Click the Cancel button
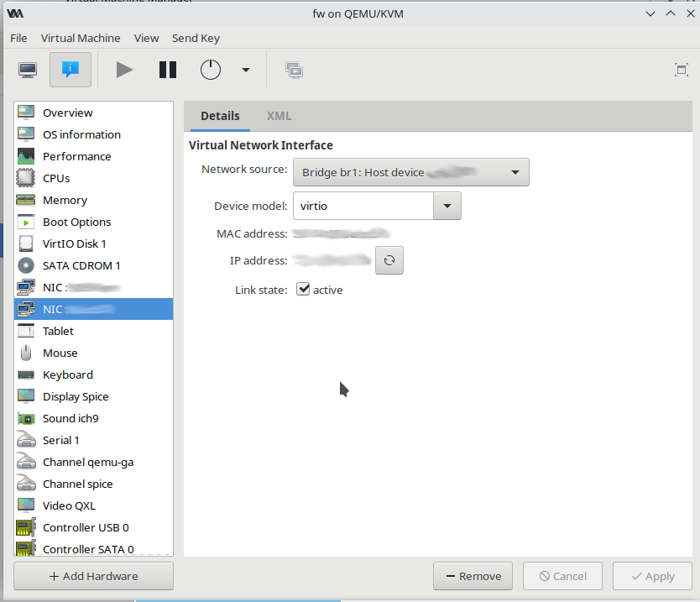The height and width of the screenshot is (602, 700). [x=562, y=576]
